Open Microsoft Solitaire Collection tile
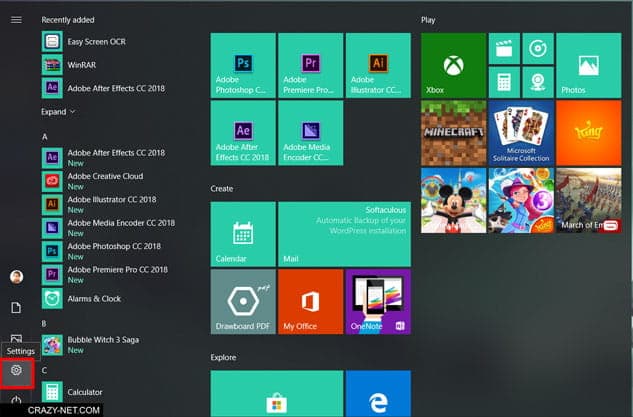This screenshot has width=633, height=417. (x=521, y=133)
